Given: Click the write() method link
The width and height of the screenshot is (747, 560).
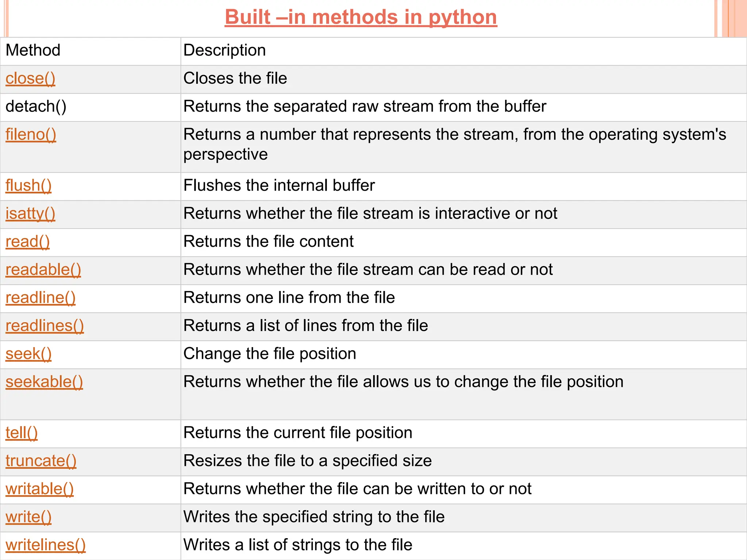Looking at the screenshot, I should [x=28, y=518].
